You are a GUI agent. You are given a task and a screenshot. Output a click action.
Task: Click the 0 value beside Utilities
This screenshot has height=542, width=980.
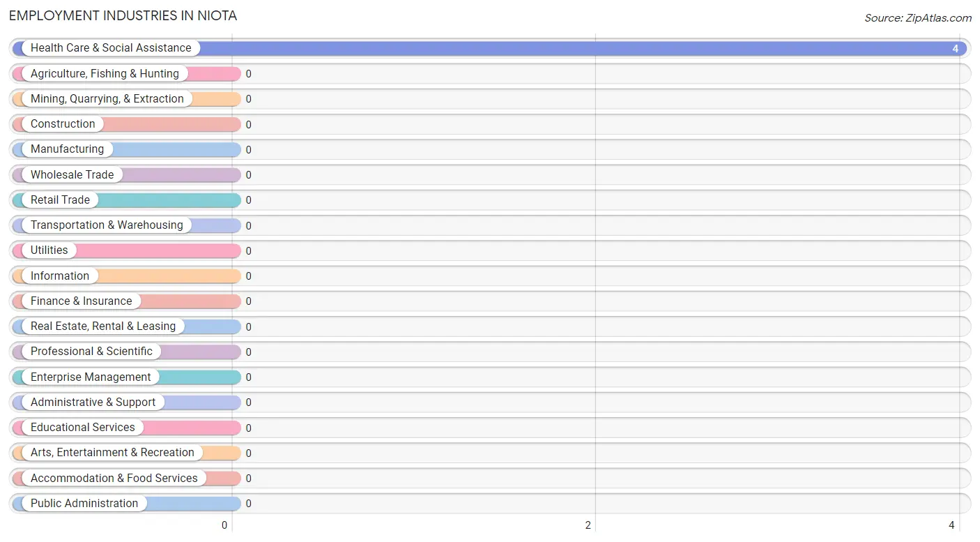(248, 251)
